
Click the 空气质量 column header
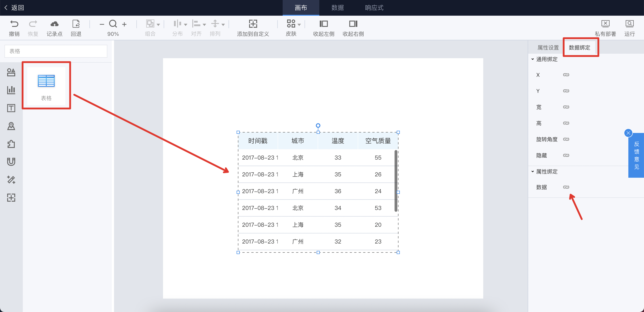[x=378, y=141]
